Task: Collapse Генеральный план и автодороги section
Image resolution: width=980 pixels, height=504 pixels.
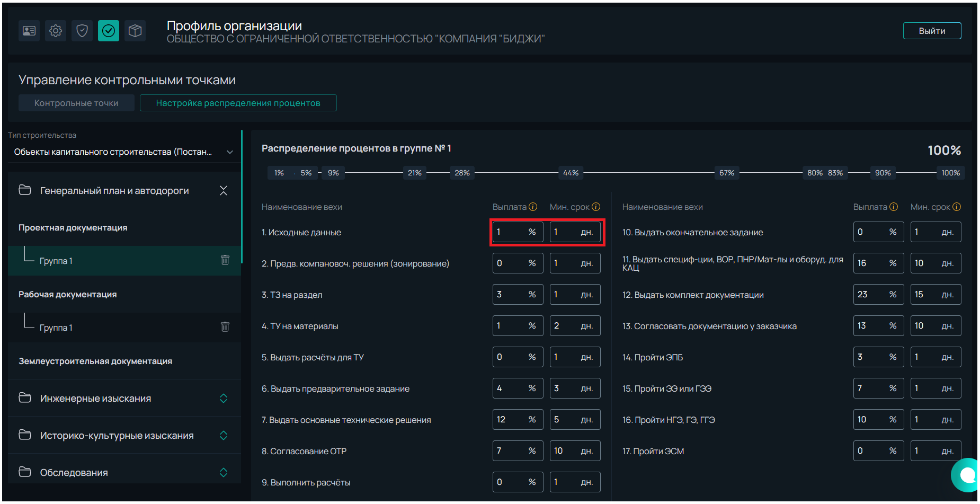Action: click(x=224, y=191)
